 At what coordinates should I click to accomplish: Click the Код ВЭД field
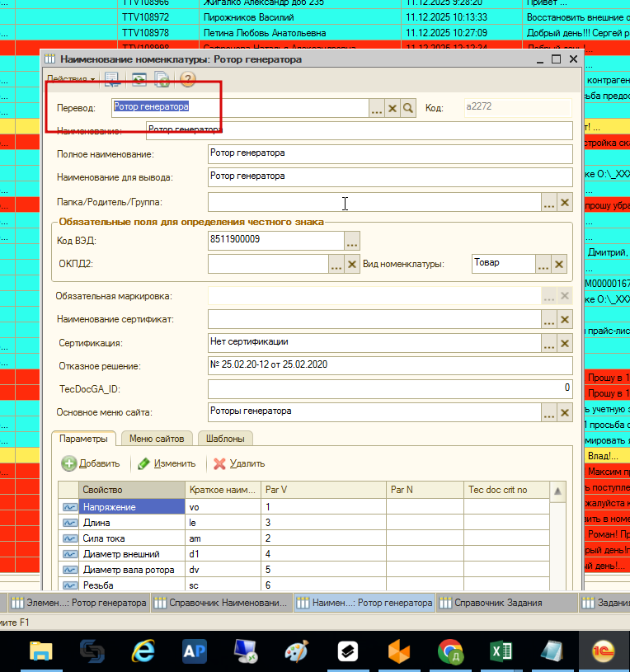pos(276,241)
